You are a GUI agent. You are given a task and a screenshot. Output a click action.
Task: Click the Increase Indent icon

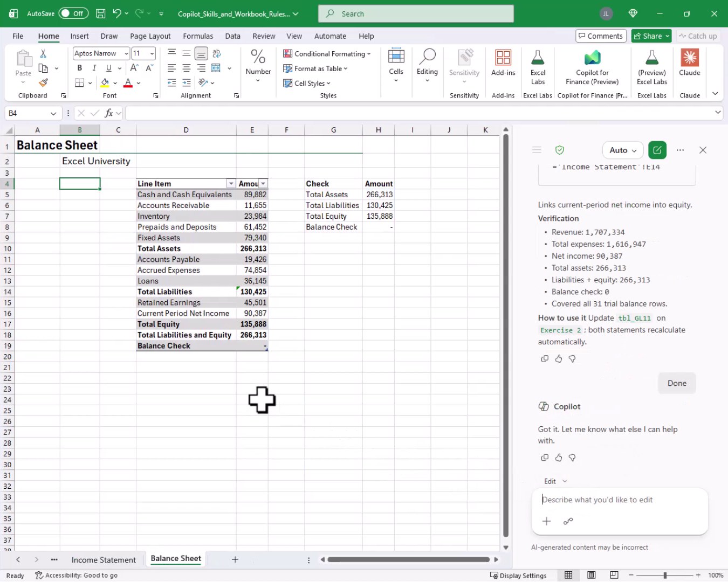coord(187,82)
